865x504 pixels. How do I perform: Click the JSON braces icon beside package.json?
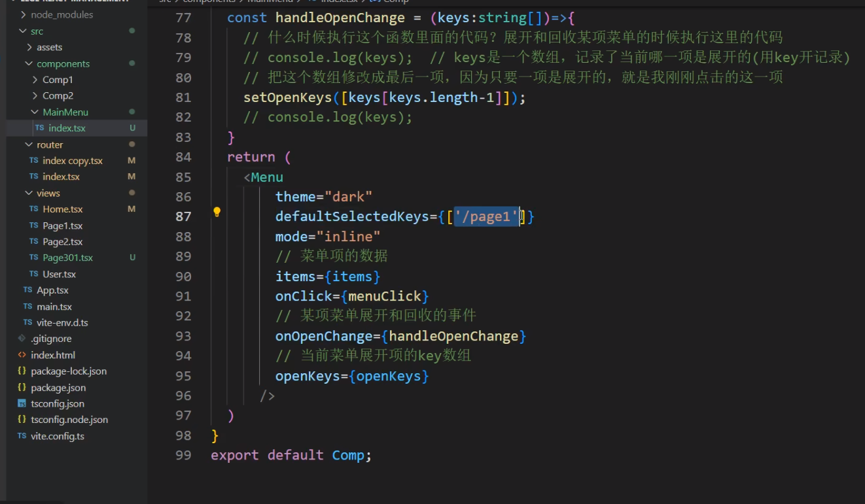(x=22, y=388)
